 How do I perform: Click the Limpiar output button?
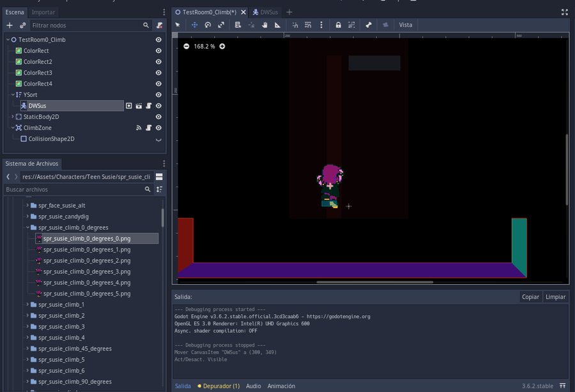point(555,297)
